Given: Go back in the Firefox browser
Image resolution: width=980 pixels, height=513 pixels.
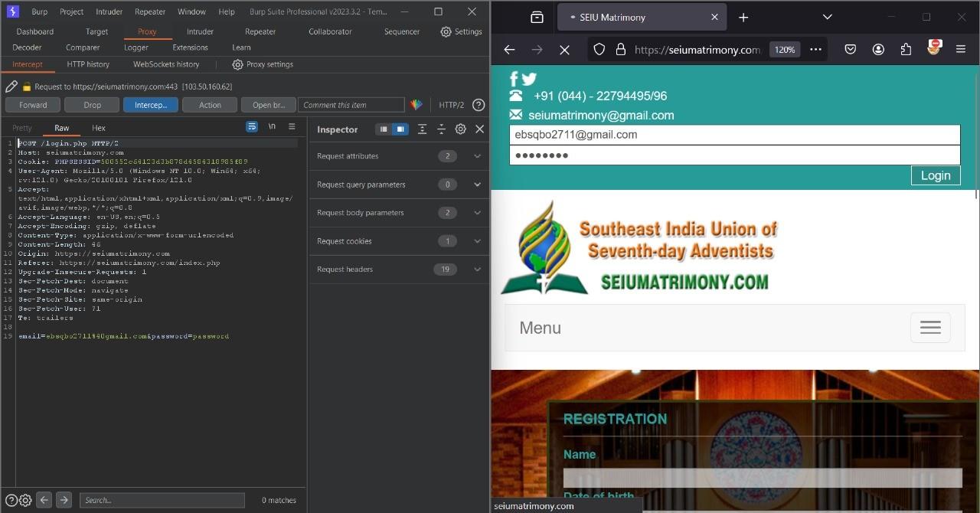Looking at the screenshot, I should click(x=509, y=49).
